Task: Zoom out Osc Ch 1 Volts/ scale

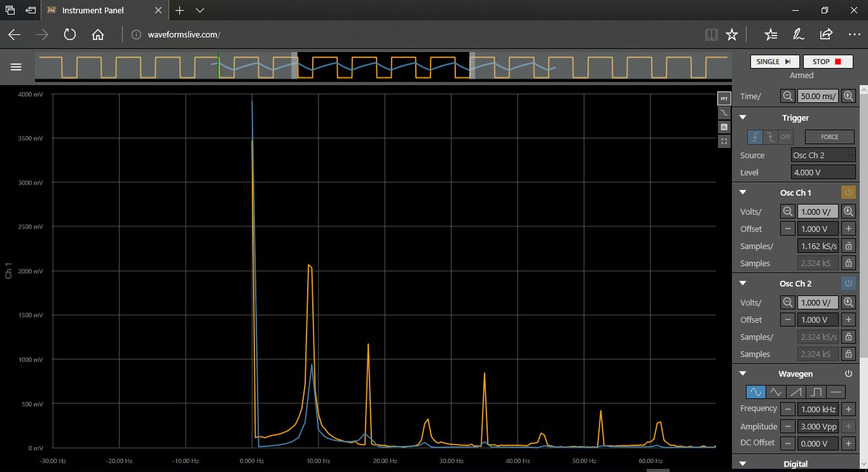Action: (x=788, y=212)
